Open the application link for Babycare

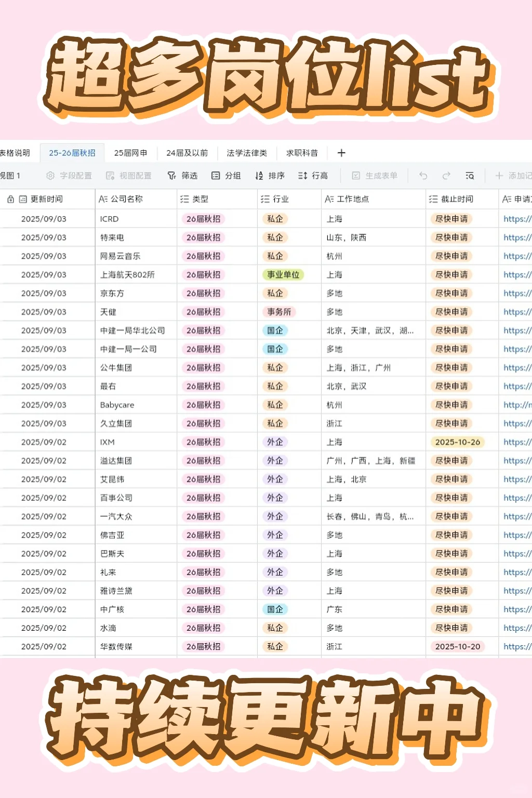517,405
